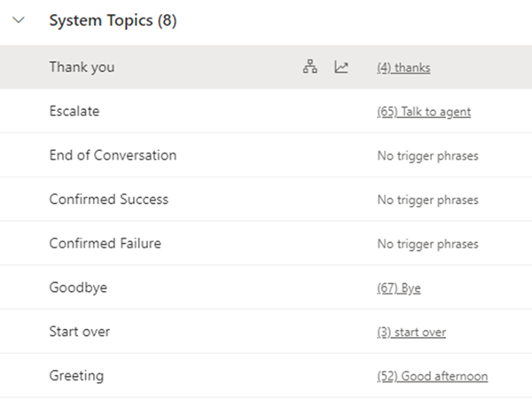Image resolution: width=532 pixels, height=408 pixels.
Task: Open the "(4) thanks" trigger phrases link
Action: point(403,67)
